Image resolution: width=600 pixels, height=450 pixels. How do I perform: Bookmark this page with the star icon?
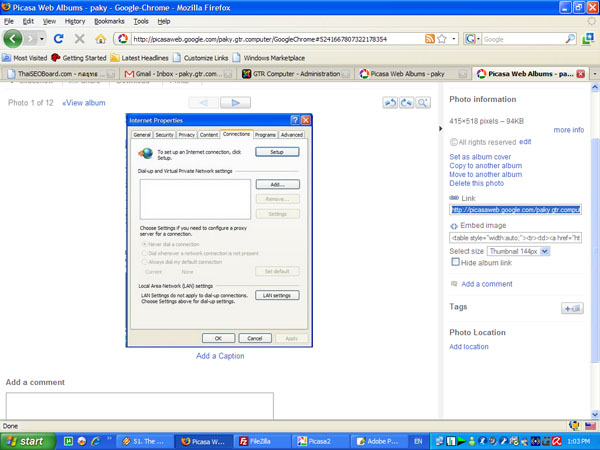[442, 39]
